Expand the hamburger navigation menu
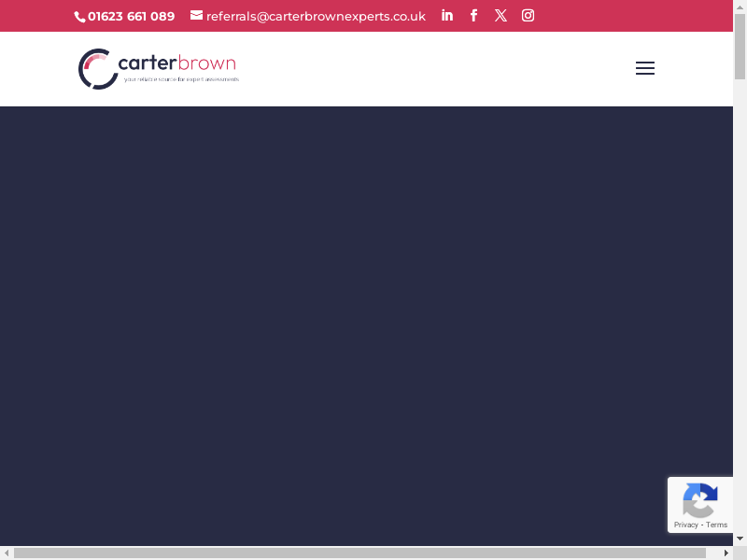The width and height of the screenshot is (747, 560). (x=644, y=68)
